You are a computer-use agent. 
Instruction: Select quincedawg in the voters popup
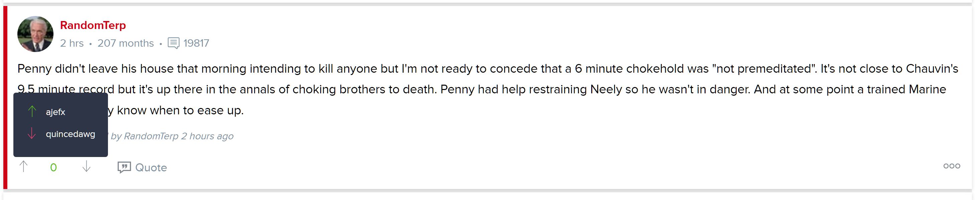(x=71, y=134)
